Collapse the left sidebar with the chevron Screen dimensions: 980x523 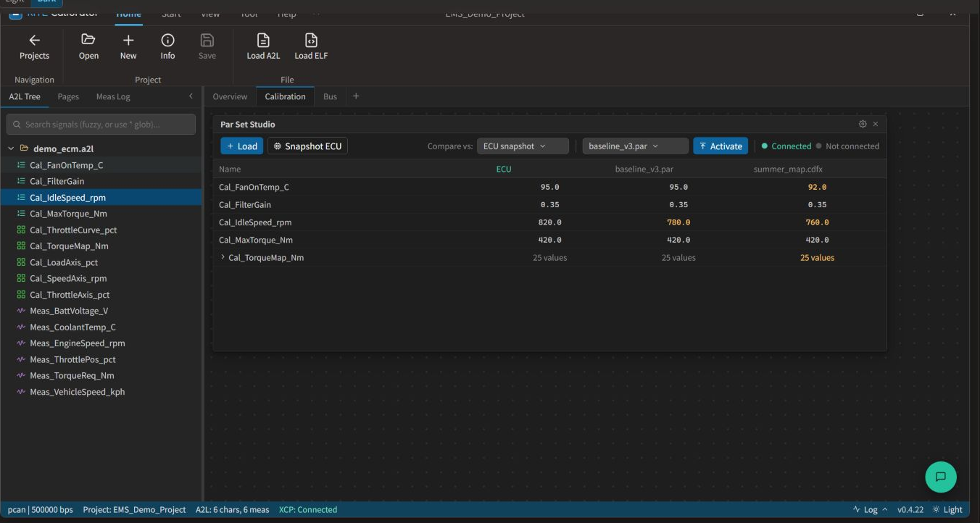[x=191, y=96]
